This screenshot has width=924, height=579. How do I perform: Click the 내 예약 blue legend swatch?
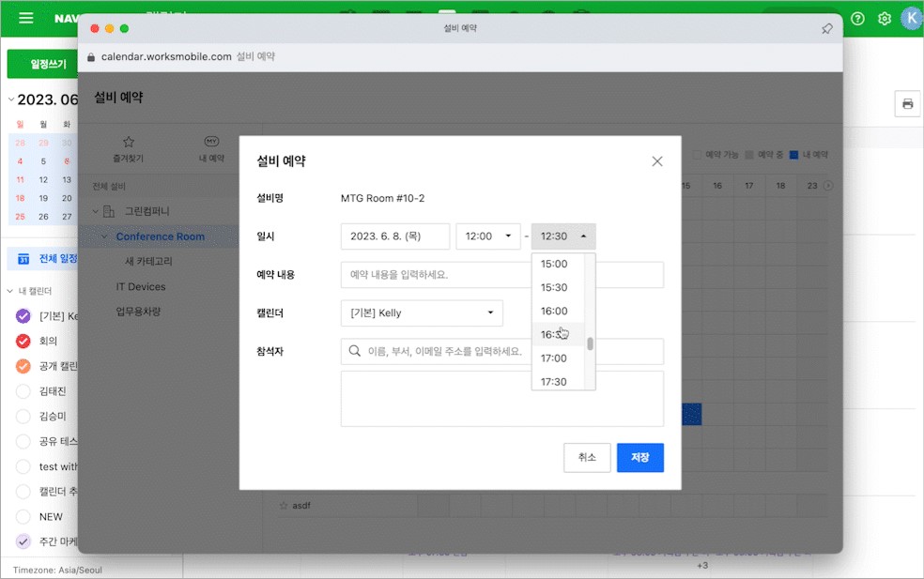click(x=793, y=155)
